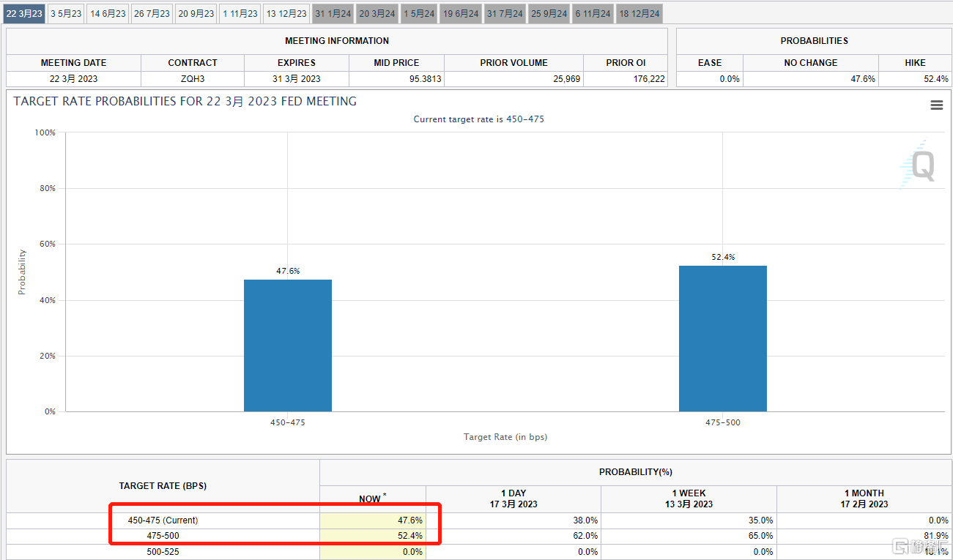Click the 1 DAY 17 3月 2023 header
The width and height of the screenshot is (953, 560).
click(513, 499)
